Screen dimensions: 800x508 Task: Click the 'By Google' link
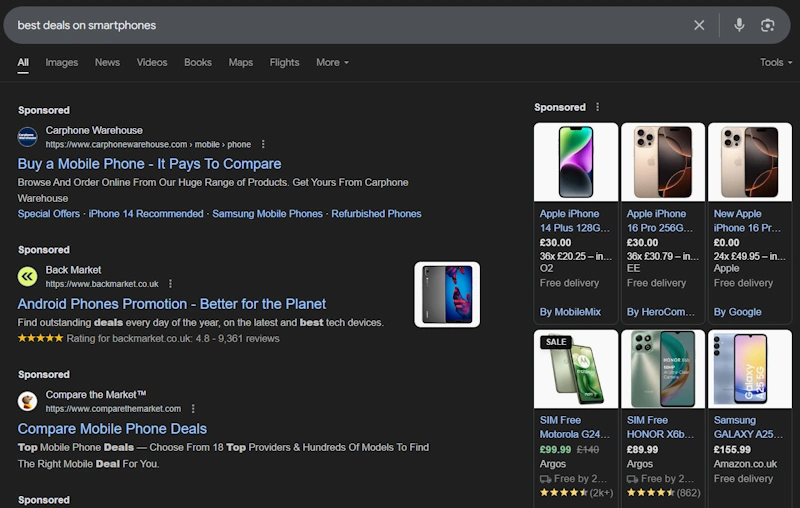(738, 312)
